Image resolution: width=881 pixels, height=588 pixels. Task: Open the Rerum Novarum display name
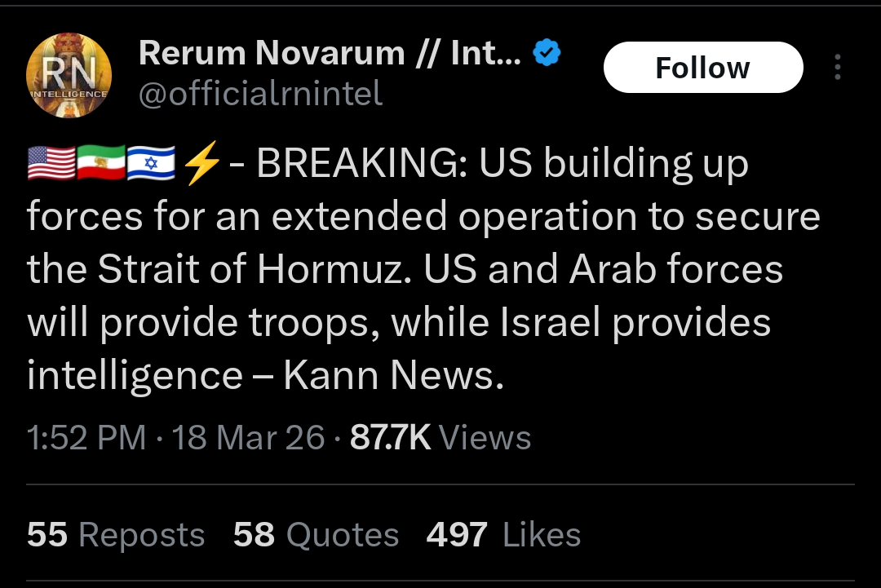pos(330,54)
